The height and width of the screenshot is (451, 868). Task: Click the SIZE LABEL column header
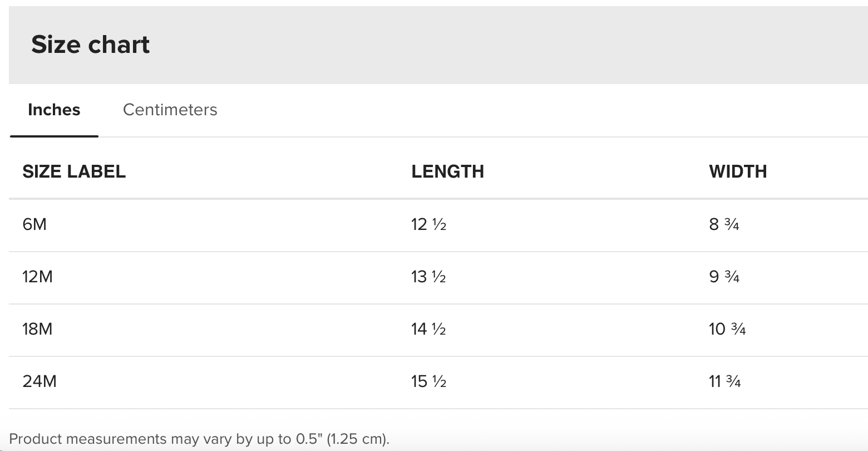[74, 171]
